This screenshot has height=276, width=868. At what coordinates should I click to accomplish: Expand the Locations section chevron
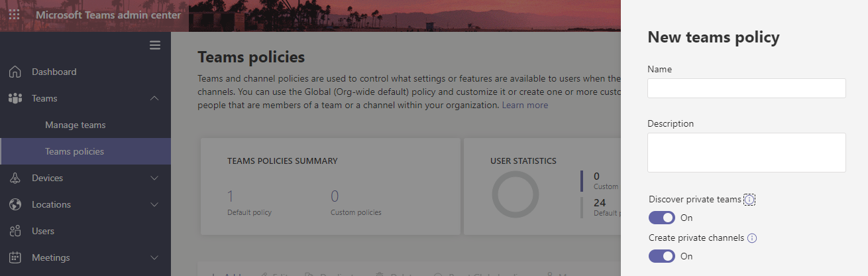(154, 204)
